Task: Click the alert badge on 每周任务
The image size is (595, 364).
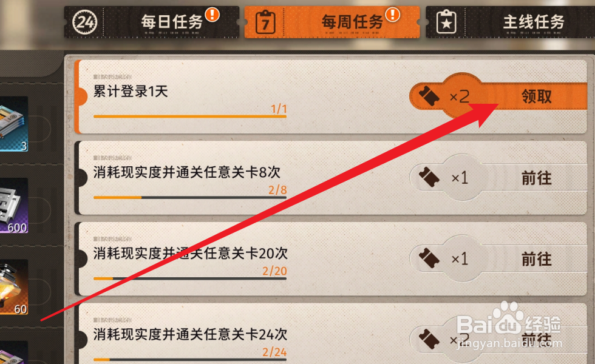Action: point(393,15)
